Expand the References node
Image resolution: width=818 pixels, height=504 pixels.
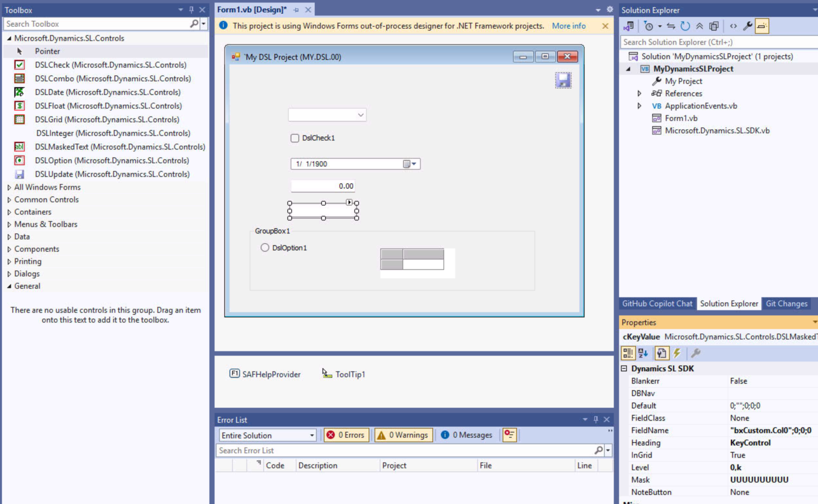tap(640, 93)
